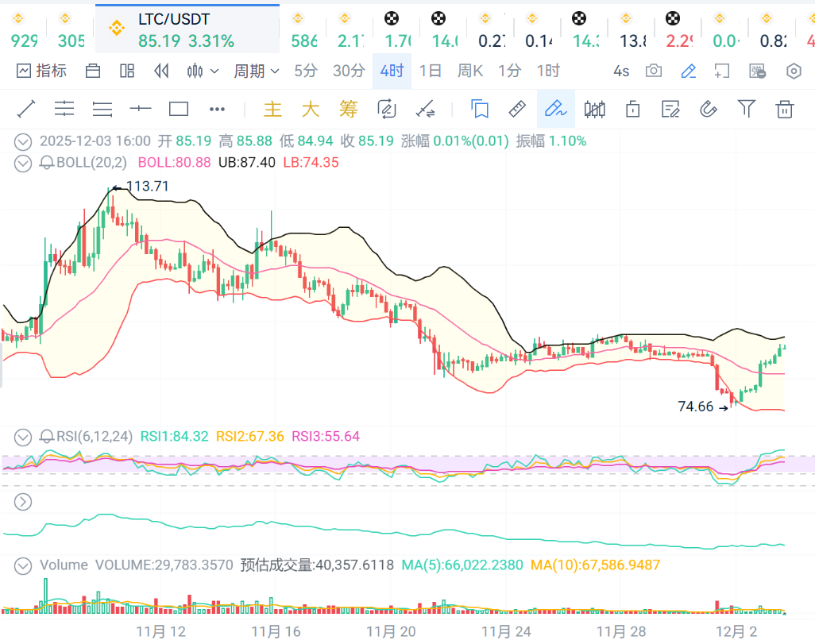The image size is (815, 644).
Task: Select the trend line drawing tool
Action: coord(26,109)
